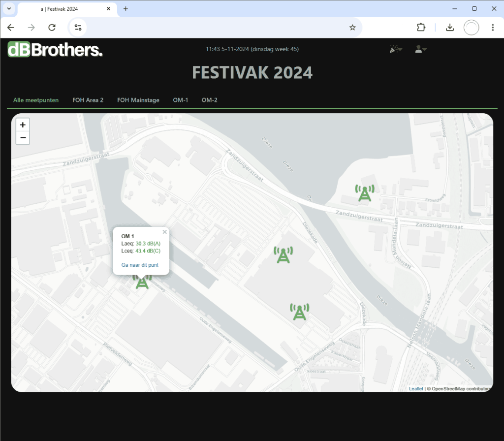Screen dimensions: 504x441
Task: Switch to the FOH Area 2 tab
Action: tap(88, 100)
